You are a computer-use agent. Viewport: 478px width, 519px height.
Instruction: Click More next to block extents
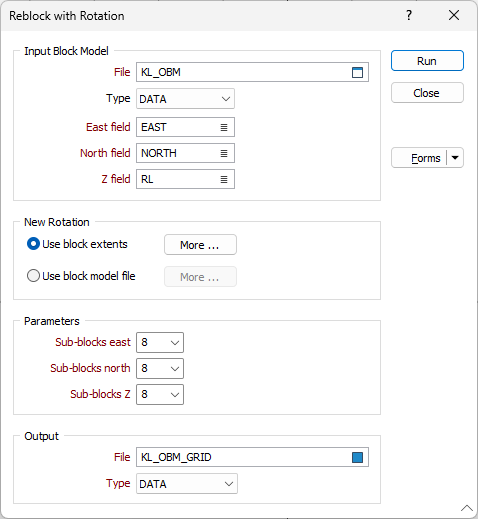click(x=200, y=245)
